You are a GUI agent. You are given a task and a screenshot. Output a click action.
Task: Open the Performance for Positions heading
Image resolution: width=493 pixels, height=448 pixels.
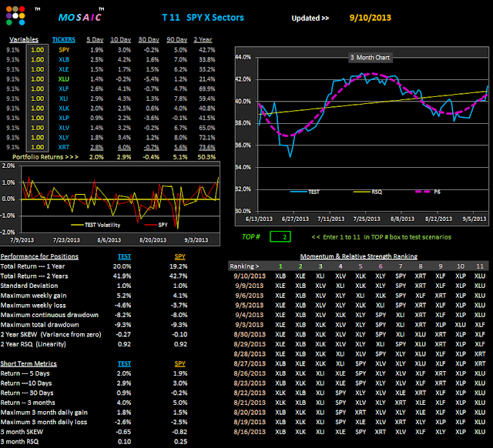39,256
